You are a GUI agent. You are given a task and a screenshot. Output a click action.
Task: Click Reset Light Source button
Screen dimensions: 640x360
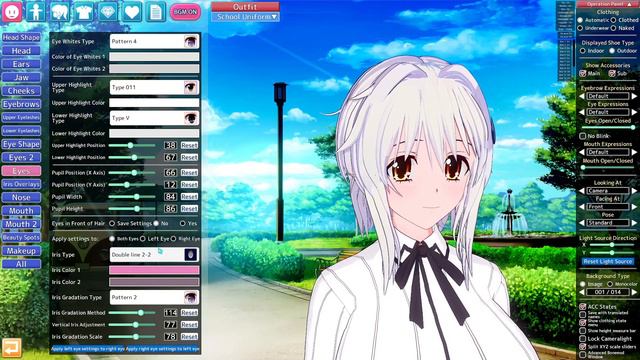click(608, 261)
